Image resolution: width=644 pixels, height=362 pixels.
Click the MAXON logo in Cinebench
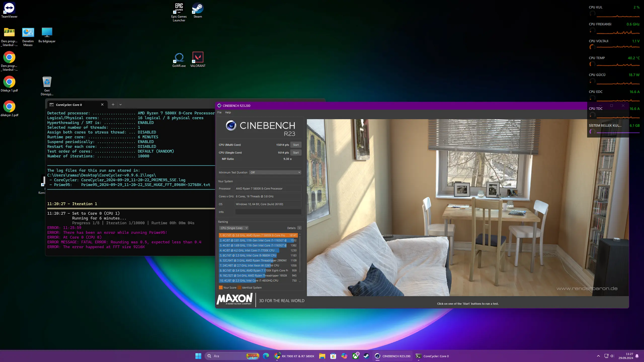(x=234, y=299)
